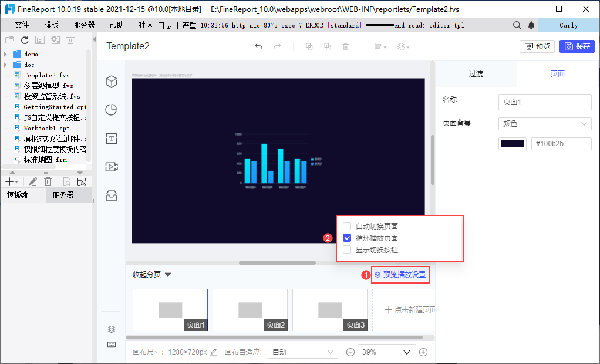Click the page background color swatch
600x364 pixels.
513,144
